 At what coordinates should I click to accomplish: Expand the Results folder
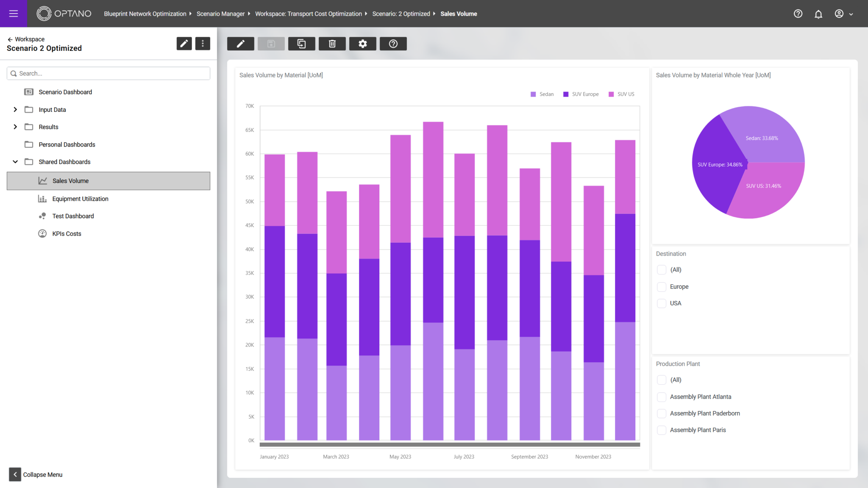pyautogui.click(x=15, y=127)
